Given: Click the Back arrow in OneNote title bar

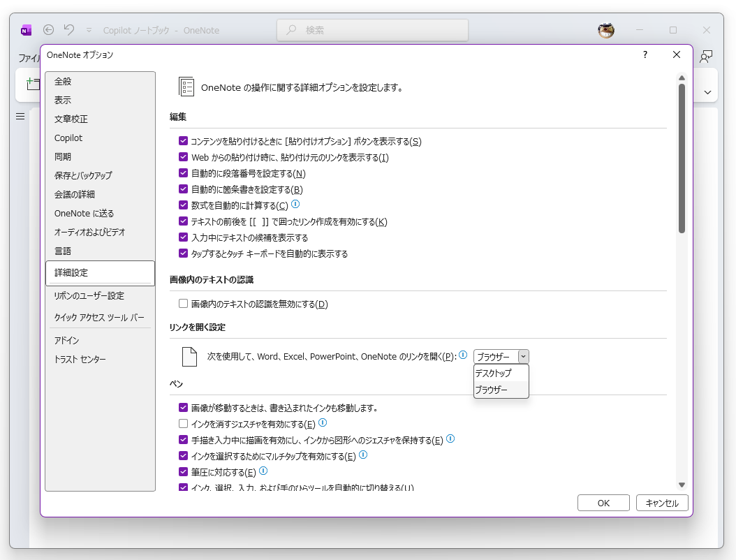Looking at the screenshot, I should [48, 29].
